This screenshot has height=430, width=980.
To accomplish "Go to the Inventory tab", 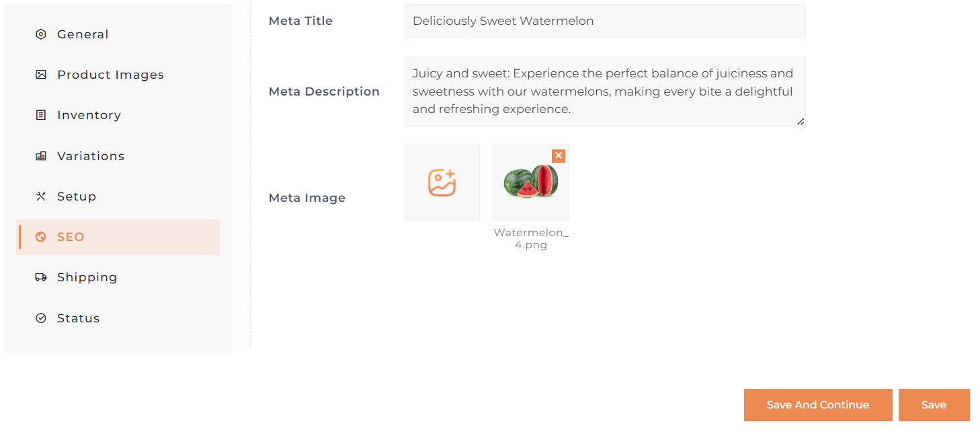I will pyautogui.click(x=89, y=115).
